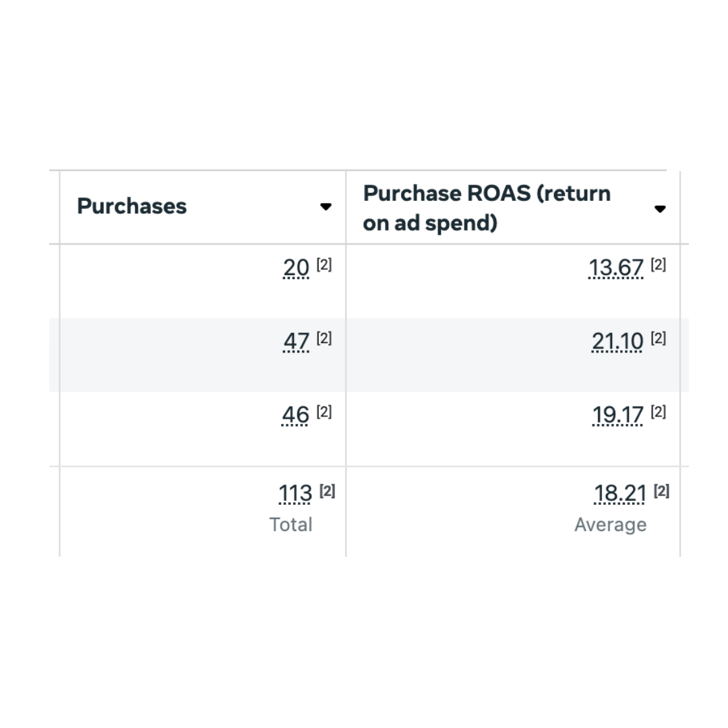The height and width of the screenshot is (728, 728).
Task: Click the Purchases column title to sort
Action: [x=132, y=206]
